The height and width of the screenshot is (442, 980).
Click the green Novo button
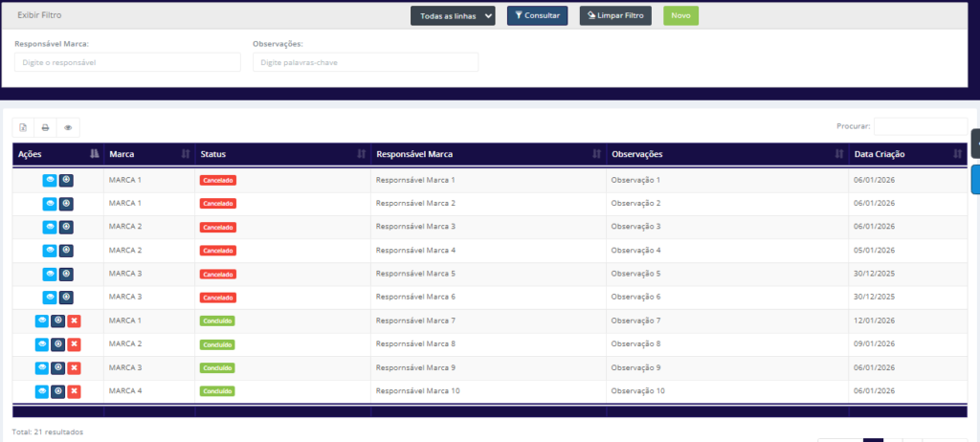[680, 15]
